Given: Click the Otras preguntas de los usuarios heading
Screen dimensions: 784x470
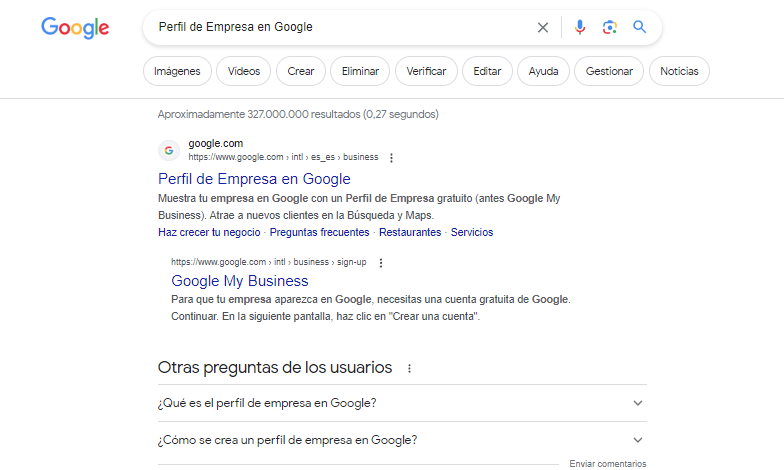Looking at the screenshot, I should point(274,368).
